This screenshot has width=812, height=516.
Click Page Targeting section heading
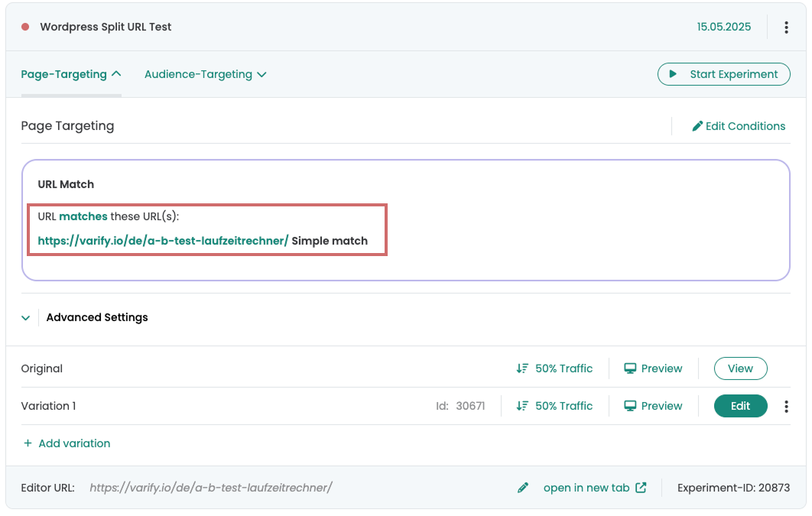(67, 126)
